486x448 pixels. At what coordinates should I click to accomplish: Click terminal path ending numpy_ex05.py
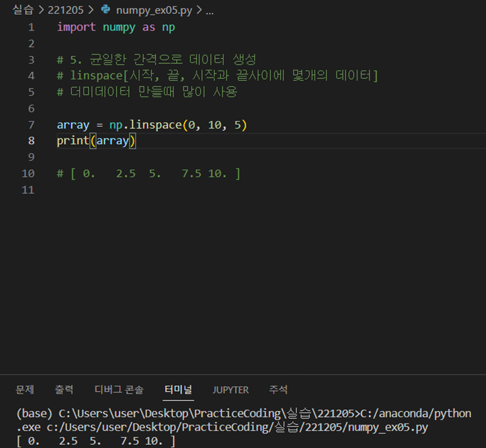click(222, 427)
